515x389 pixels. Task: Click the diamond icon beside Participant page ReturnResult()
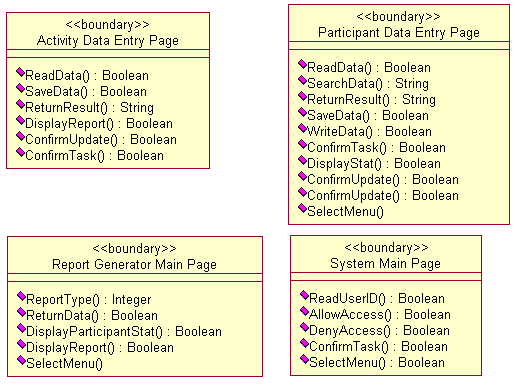pos(302,96)
